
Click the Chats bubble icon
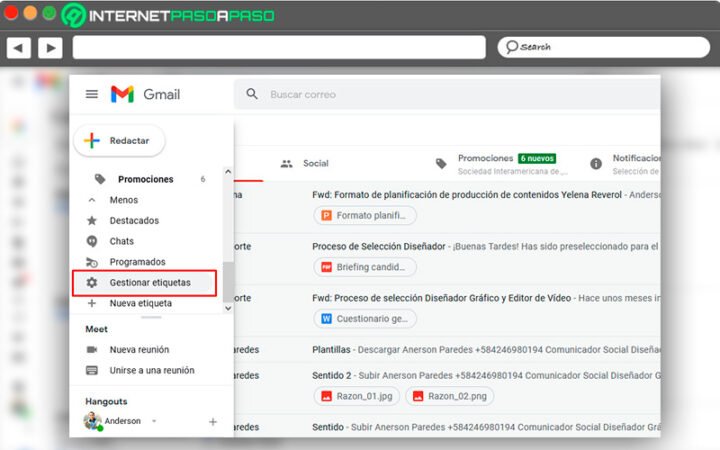pos(92,241)
